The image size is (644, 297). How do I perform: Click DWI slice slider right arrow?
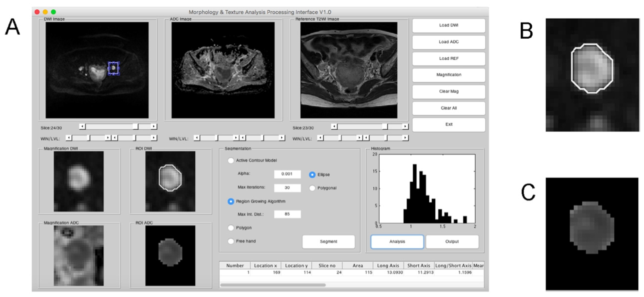coord(154,127)
